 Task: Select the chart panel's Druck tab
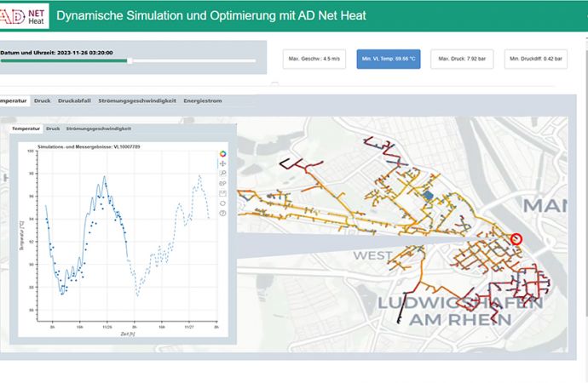click(53, 129)
